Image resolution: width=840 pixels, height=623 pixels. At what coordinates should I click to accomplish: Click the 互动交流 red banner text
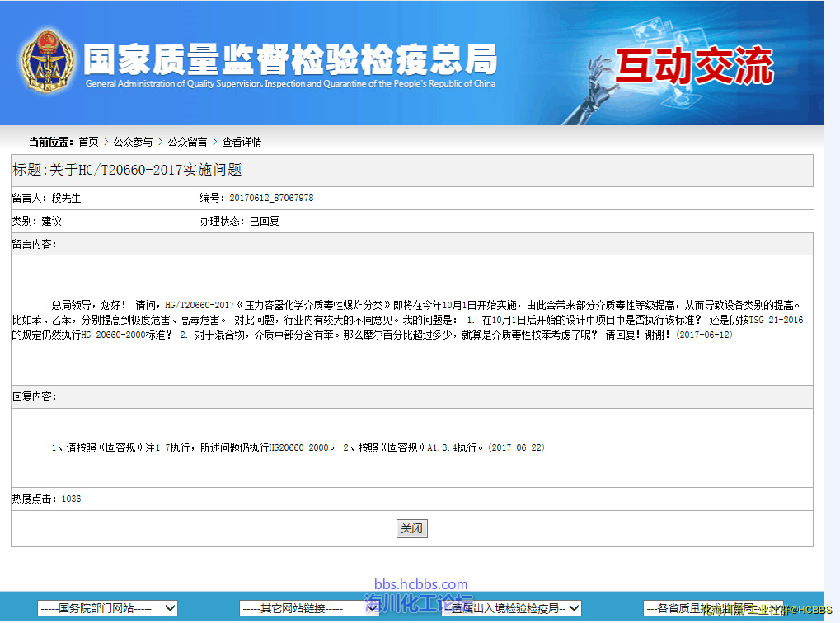(695, 66)
